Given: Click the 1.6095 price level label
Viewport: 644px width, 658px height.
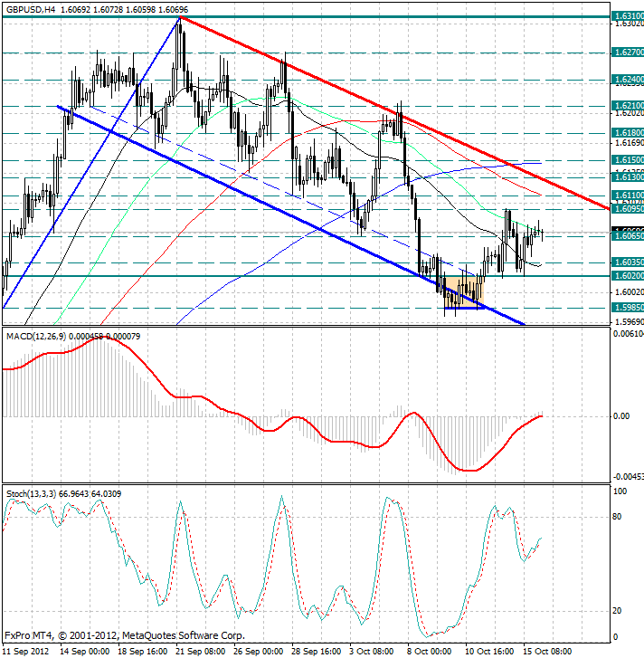Looking at the screenshot, I should coord(628,208).
